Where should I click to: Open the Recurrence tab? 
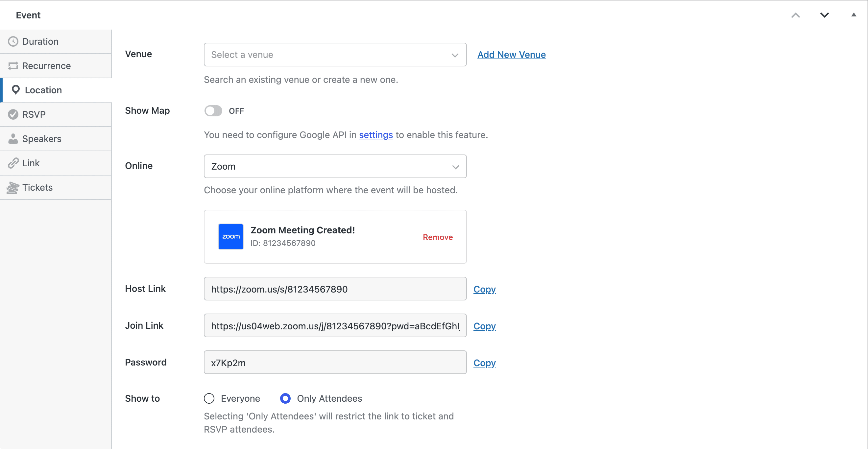pyautogui.click(x=56, y=66)
